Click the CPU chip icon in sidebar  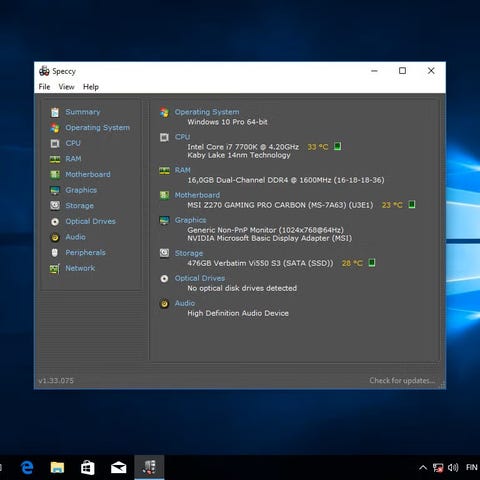[x=55, y=144]
